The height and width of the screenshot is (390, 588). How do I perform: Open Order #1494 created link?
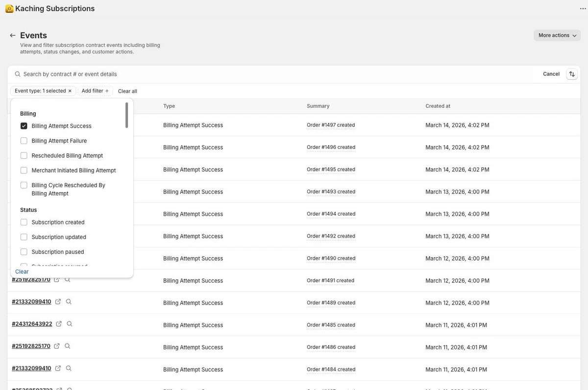(x=331, y=214)
